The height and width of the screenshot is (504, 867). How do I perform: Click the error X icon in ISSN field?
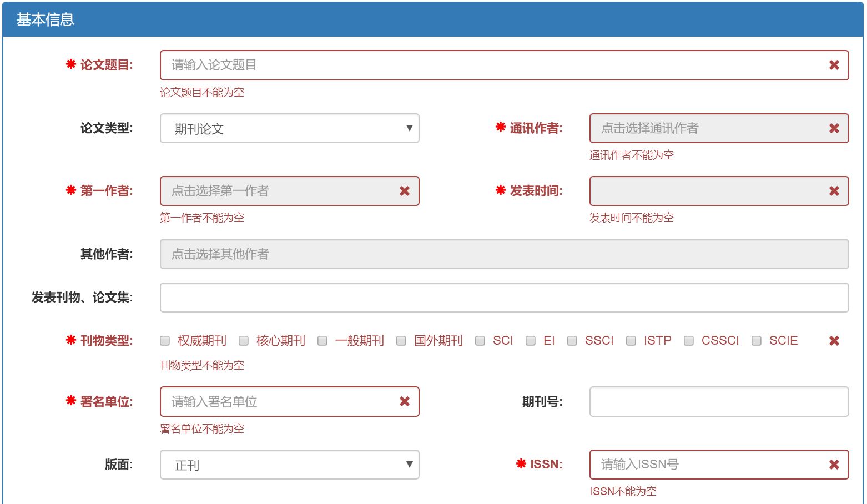pos(834,465)
